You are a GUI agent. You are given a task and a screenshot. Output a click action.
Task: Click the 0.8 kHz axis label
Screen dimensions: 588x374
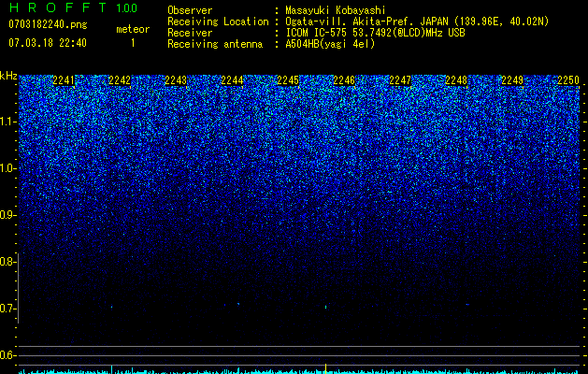point(7,262)
